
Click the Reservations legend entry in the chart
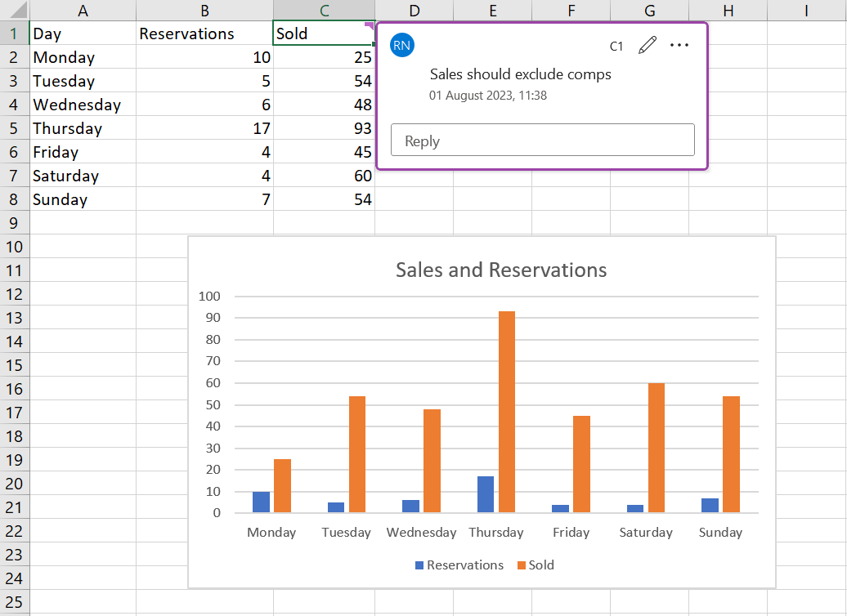click(459, 565)
